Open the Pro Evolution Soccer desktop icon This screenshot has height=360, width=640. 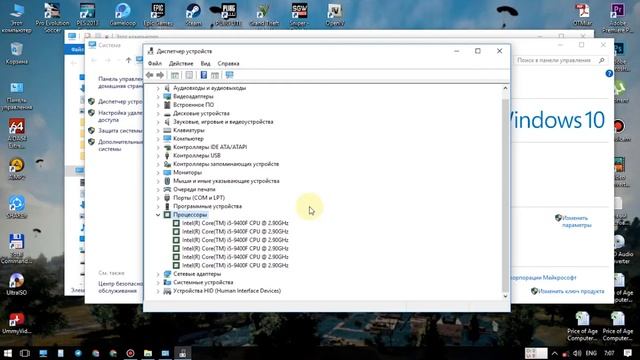[x=52, y=17]
